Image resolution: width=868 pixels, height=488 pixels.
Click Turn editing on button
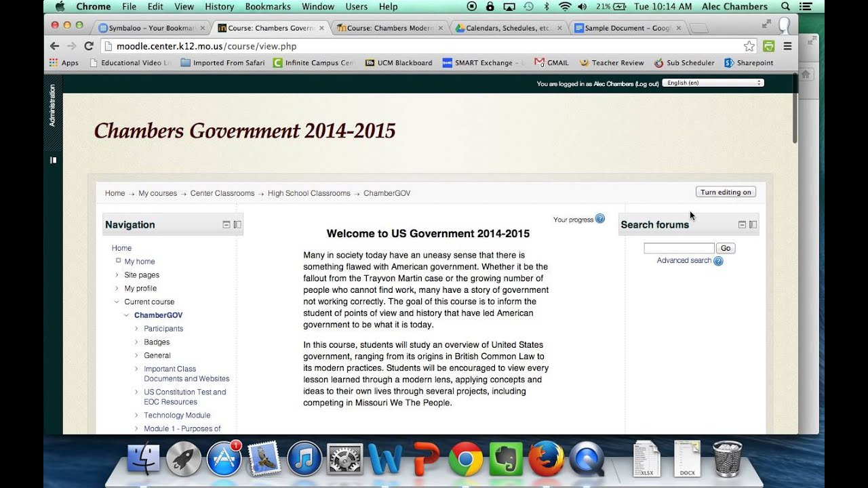coord(726,192)
